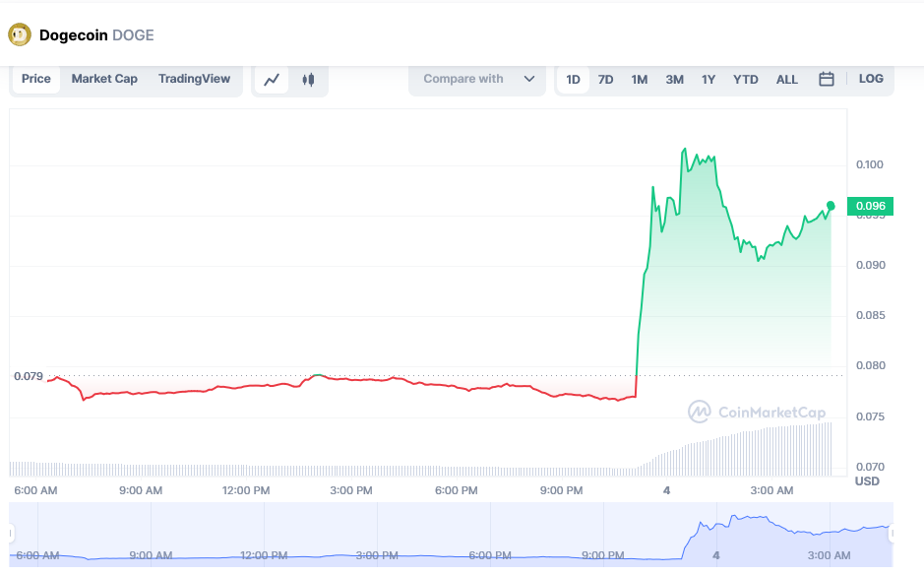Click the 0.085 y-axis price label

(x=871, y=315)
